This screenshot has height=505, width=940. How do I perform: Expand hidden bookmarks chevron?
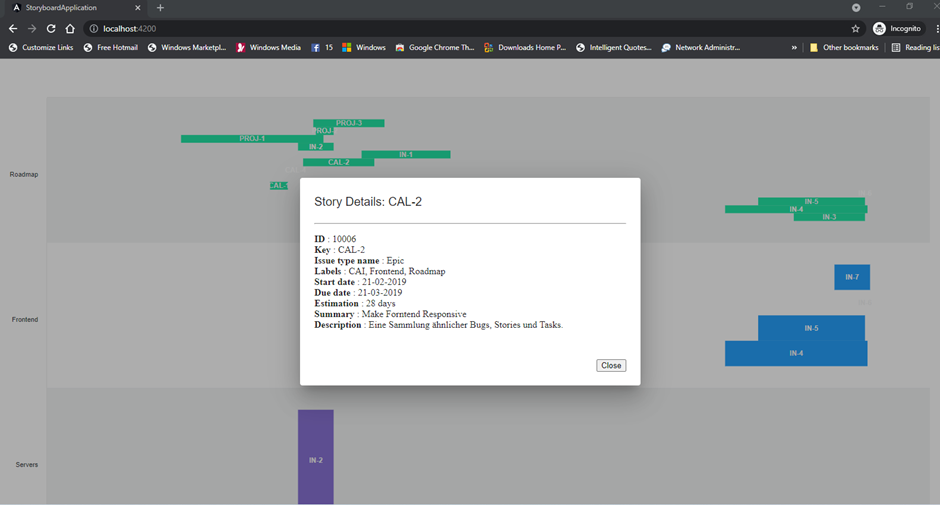click(794, 47)
